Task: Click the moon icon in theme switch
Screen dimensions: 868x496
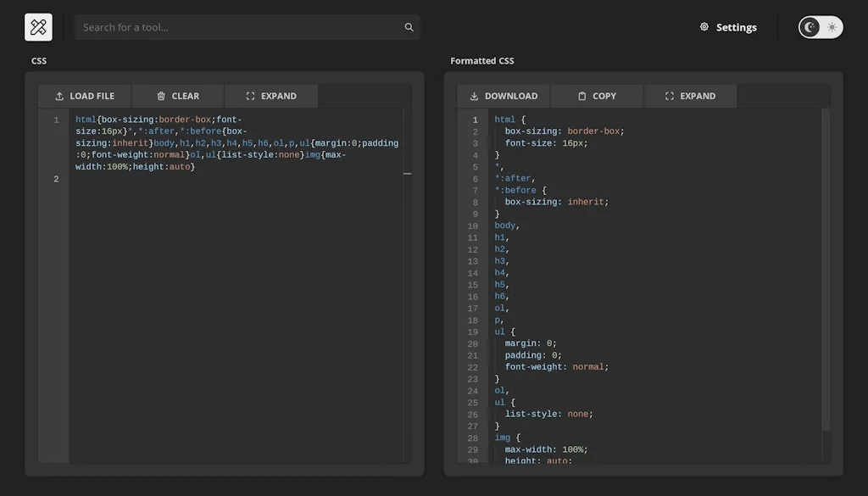Action: click(810, 27)
